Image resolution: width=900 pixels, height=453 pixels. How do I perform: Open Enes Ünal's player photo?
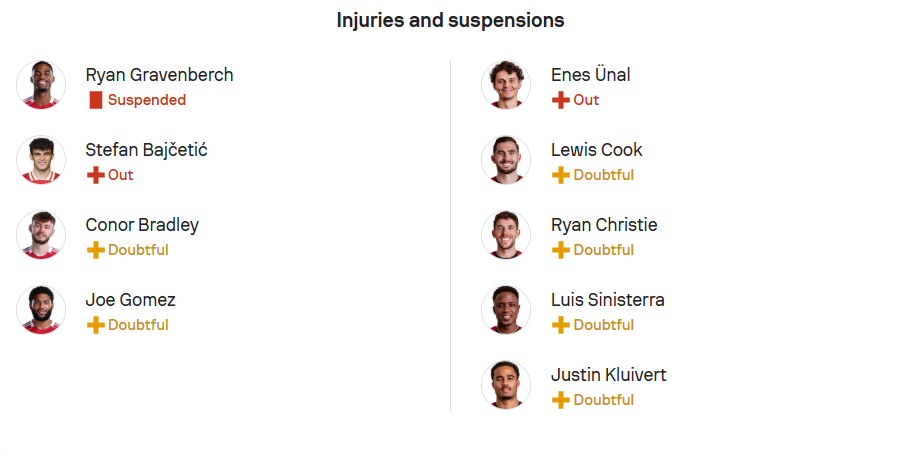tap(506, 85)
